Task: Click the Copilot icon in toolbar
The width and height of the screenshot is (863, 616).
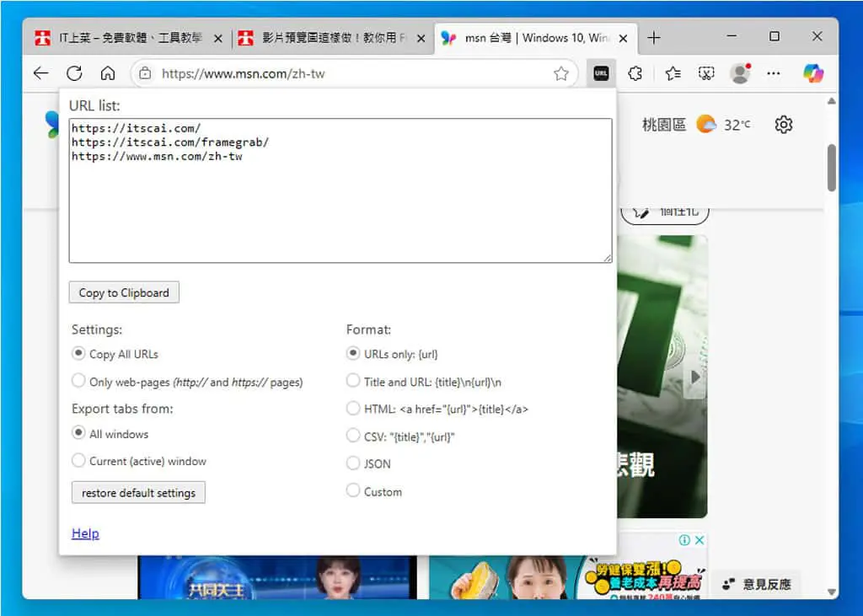Action: tap(813, 73)
